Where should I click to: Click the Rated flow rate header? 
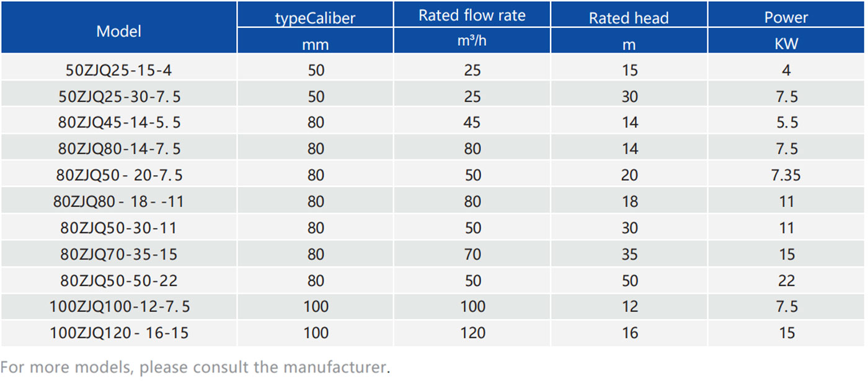pyautogui.click(x=472, y=16)
